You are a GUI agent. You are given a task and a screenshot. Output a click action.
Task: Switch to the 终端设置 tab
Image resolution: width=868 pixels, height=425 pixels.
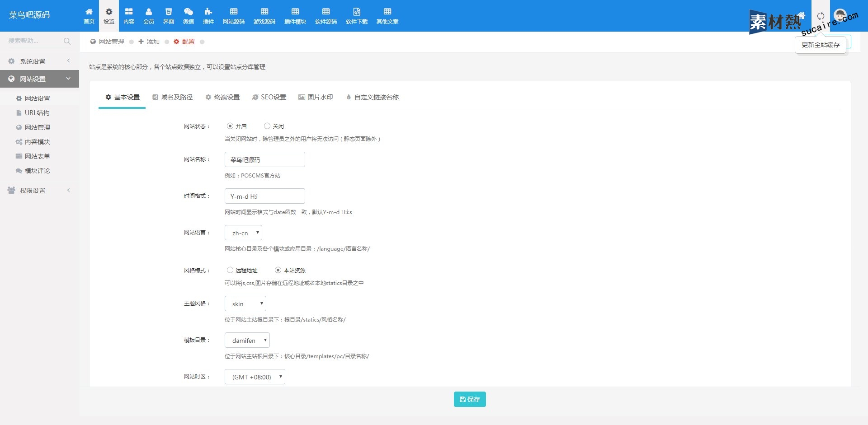222,97
